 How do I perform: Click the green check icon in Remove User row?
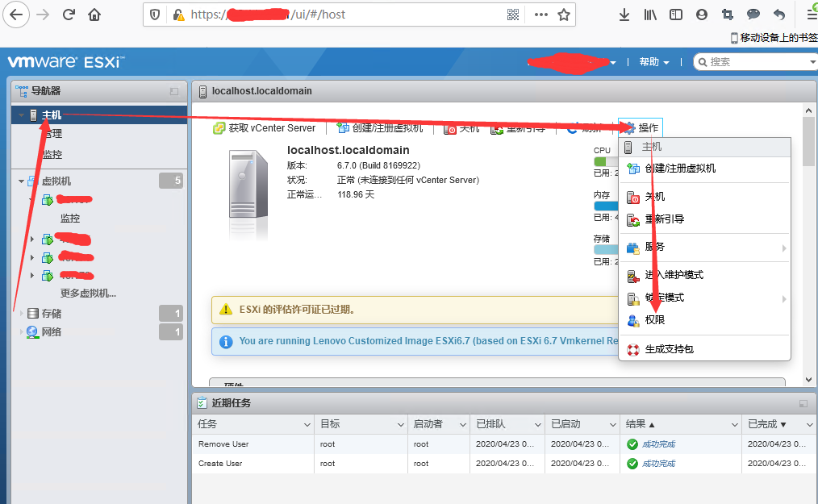tap(632, 444)
